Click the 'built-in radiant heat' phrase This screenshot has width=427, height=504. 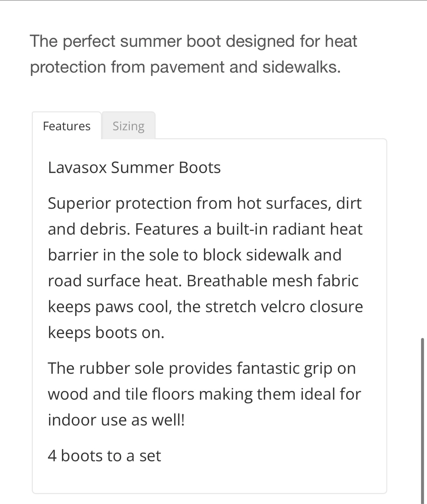(289, 229)
